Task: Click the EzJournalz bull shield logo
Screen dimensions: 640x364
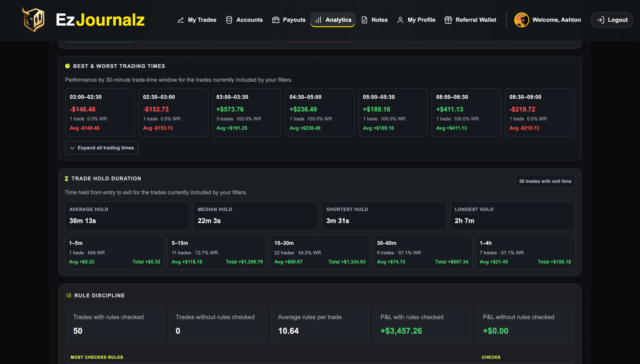Action: tap(33, 19)
